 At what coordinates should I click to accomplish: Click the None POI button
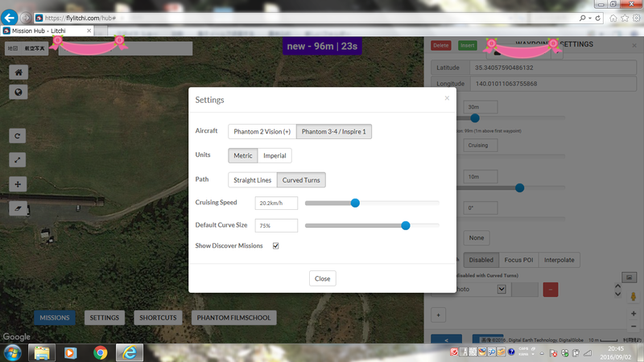point(477,237)
